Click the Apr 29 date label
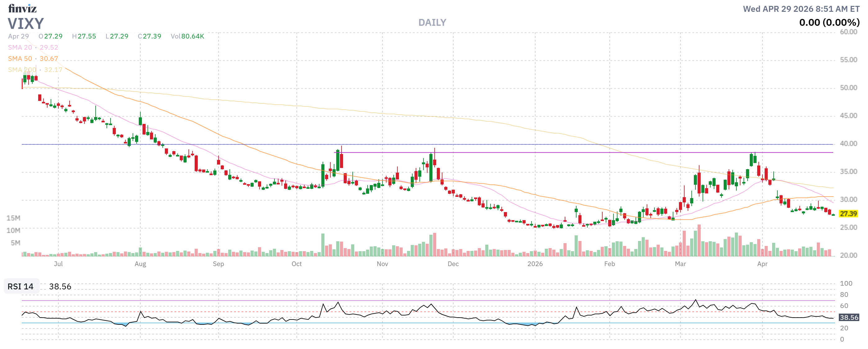 coord(18,36)
